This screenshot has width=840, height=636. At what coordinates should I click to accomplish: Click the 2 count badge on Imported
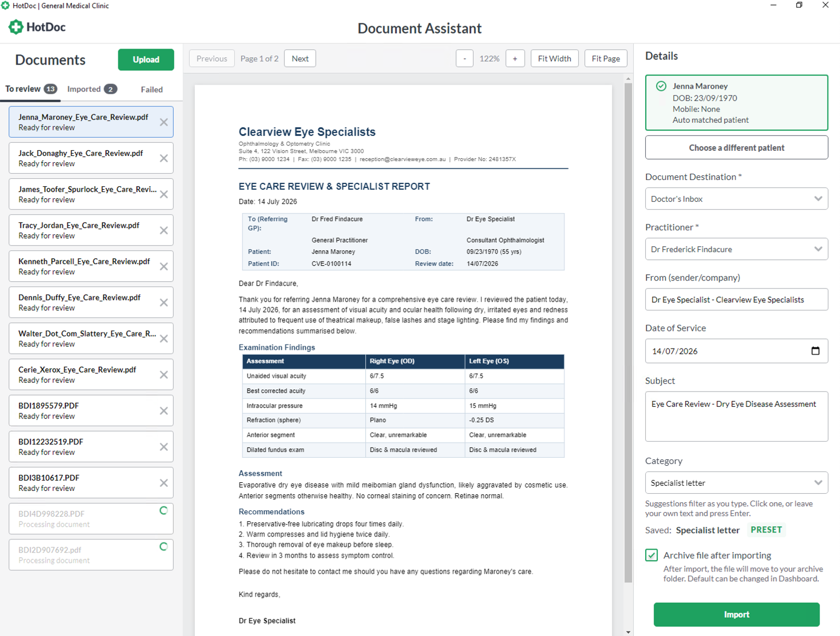tap(110, 89)
